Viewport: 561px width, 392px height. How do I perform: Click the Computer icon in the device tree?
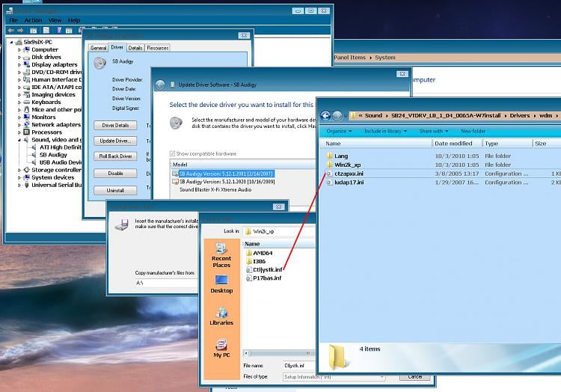[x=26, y=49]
